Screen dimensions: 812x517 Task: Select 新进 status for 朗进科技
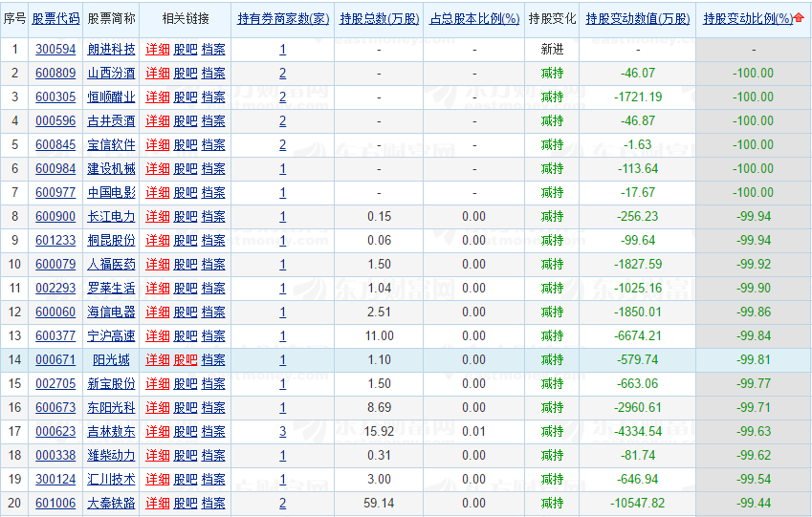point(552,49)
